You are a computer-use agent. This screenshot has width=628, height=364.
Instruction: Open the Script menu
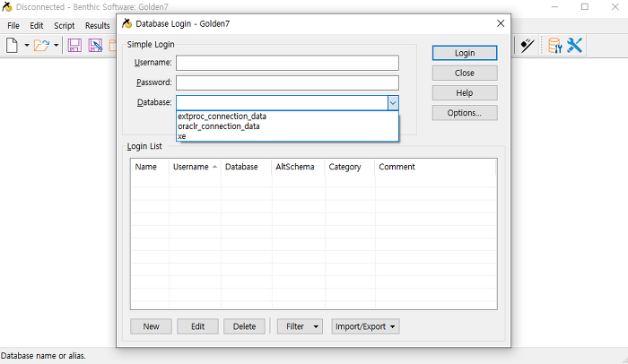click(64, 26)
